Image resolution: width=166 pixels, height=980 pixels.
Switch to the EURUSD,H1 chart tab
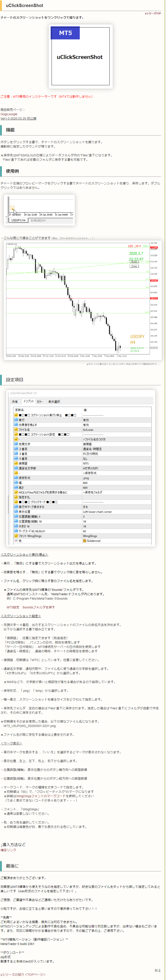tap(38, 220)
